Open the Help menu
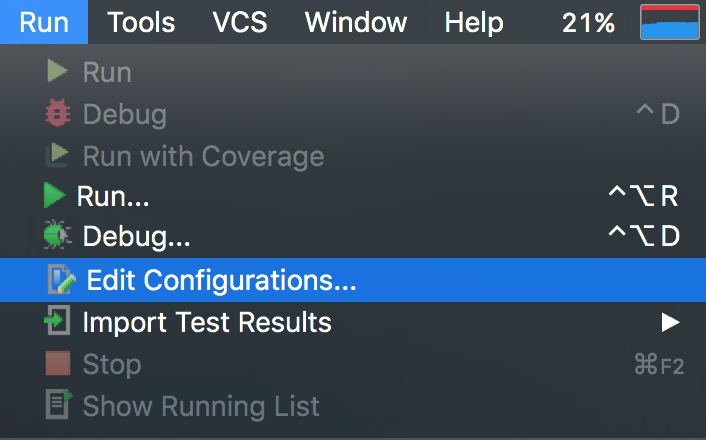Image resolution: width=706 pixels, height=440 pixels. click(474, 22)
